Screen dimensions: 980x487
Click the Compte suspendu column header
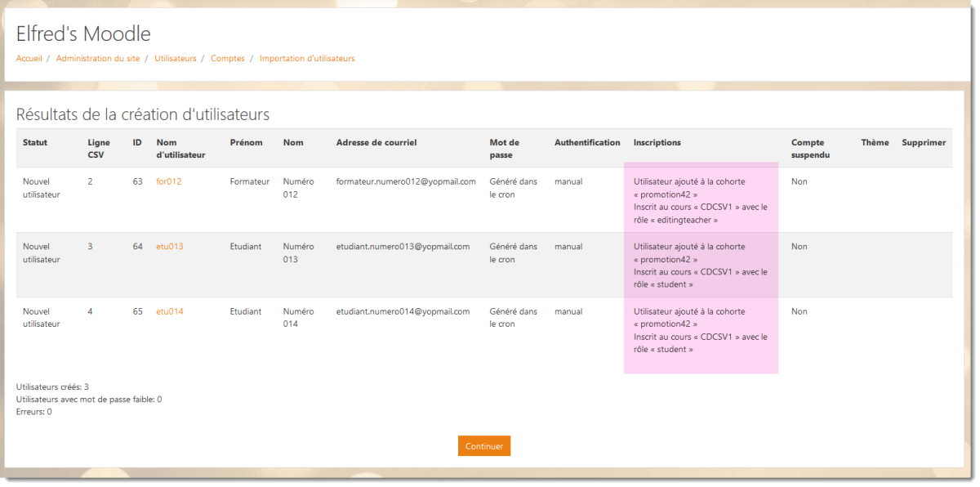tap(811, 149)
